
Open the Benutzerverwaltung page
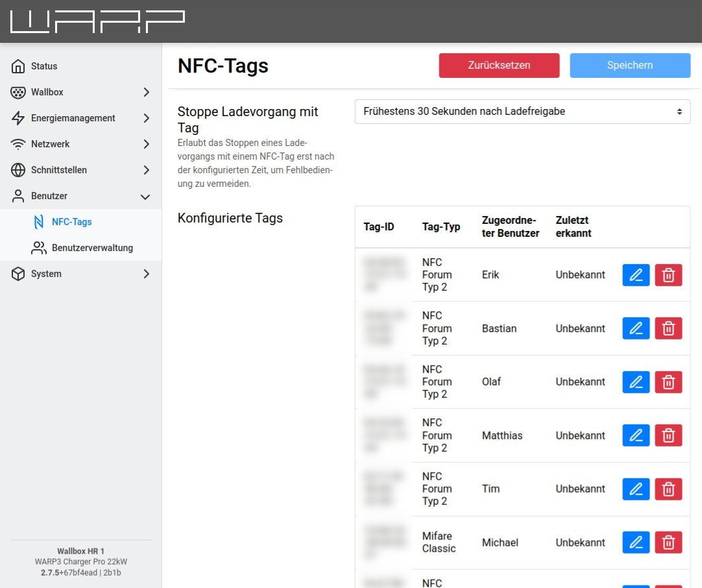coord(91,248)
